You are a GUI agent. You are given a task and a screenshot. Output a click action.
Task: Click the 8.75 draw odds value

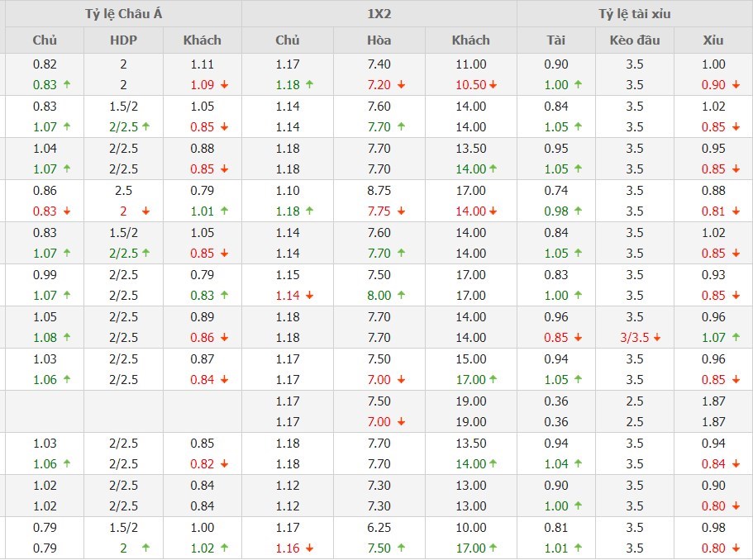(x=379, y=190)
